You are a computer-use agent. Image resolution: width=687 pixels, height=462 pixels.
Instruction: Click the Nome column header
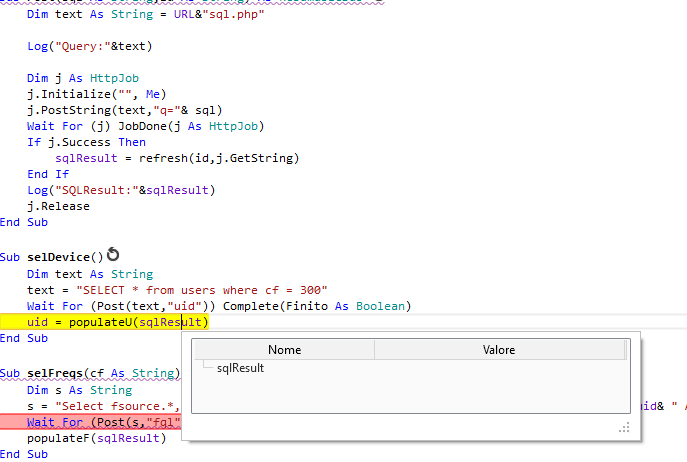coord(284,350)
